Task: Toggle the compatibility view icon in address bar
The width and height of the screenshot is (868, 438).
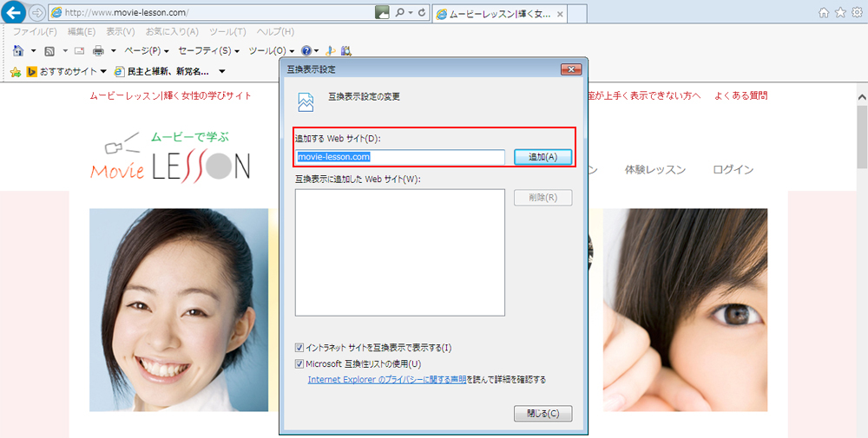Action: pos(382,12)
